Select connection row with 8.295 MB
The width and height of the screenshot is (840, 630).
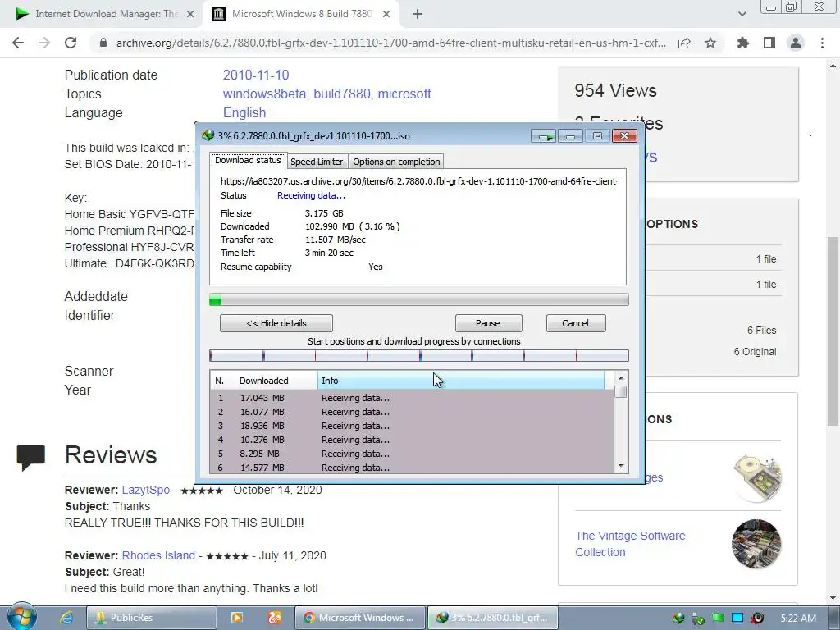point(412,454)
